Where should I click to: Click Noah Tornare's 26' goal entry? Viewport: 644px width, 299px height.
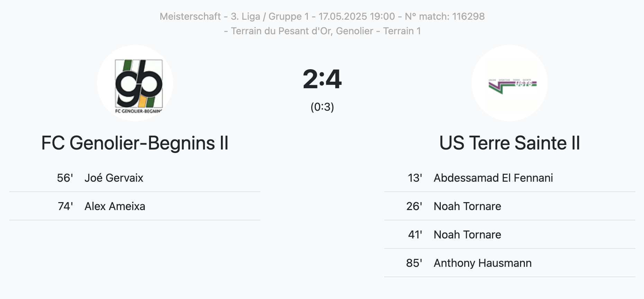[x=510, y=206]
